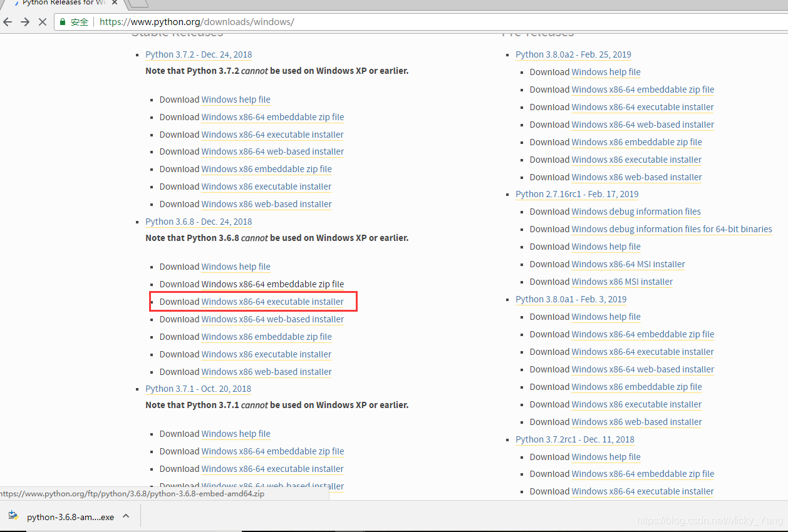Download Python 3.7.1 Windows help file

click(x=236, y=434)
